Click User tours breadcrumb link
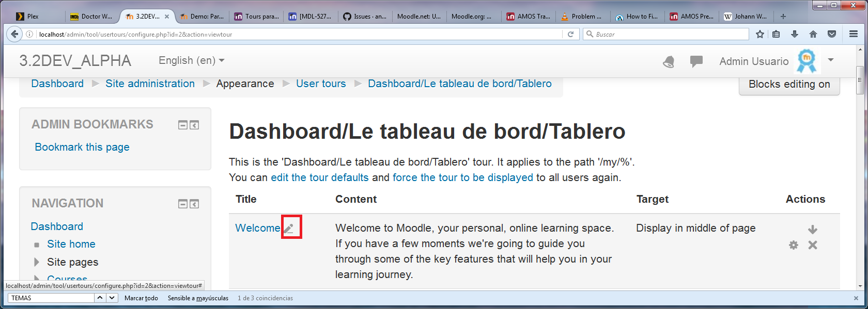868x309 pixels. (x=321, y=84)
